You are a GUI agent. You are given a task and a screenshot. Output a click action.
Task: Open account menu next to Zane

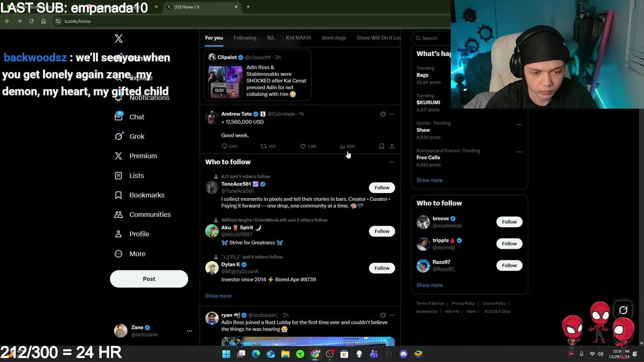(190, 331)
